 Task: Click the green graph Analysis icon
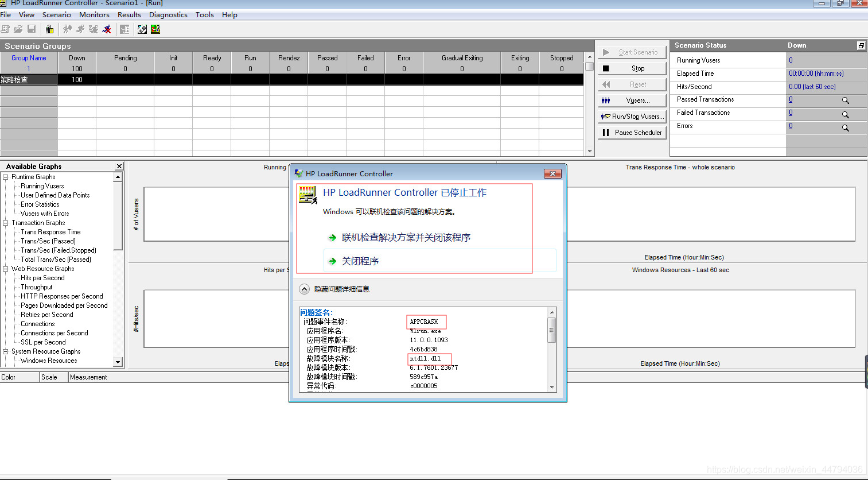[x=155, y=29]
